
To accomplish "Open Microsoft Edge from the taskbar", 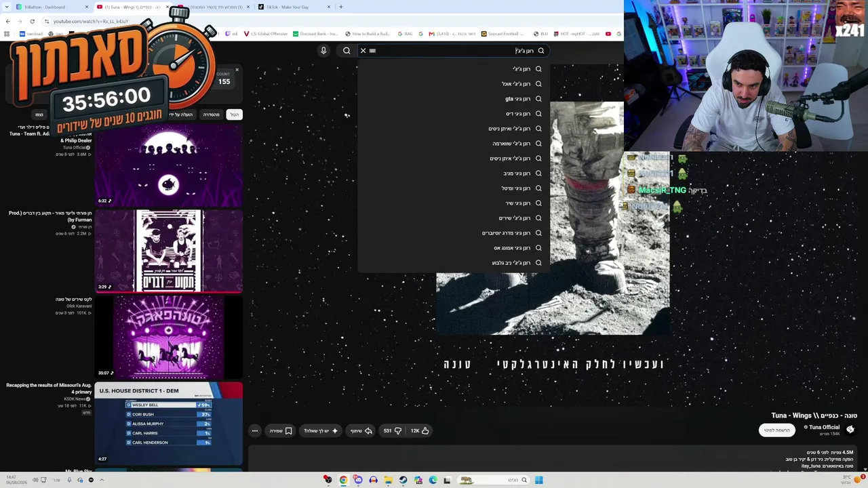I will [433, 480].
